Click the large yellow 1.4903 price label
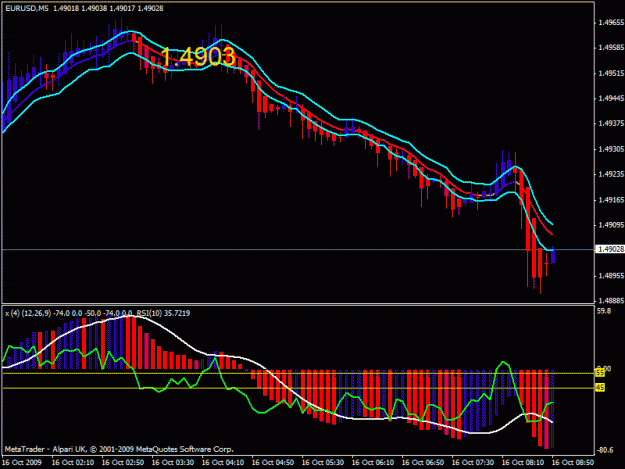 point(198,56)
